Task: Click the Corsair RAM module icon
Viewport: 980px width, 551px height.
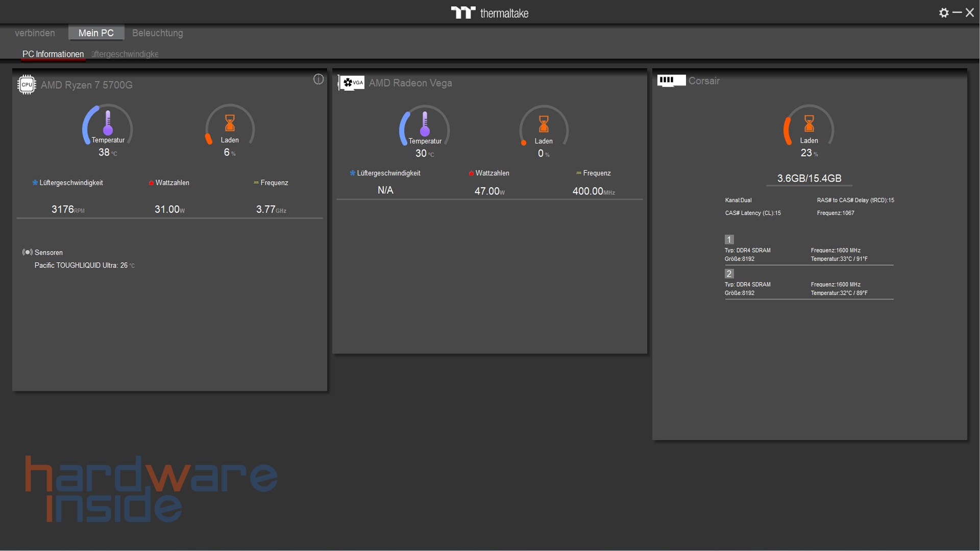Action: (x=671, y=80)
